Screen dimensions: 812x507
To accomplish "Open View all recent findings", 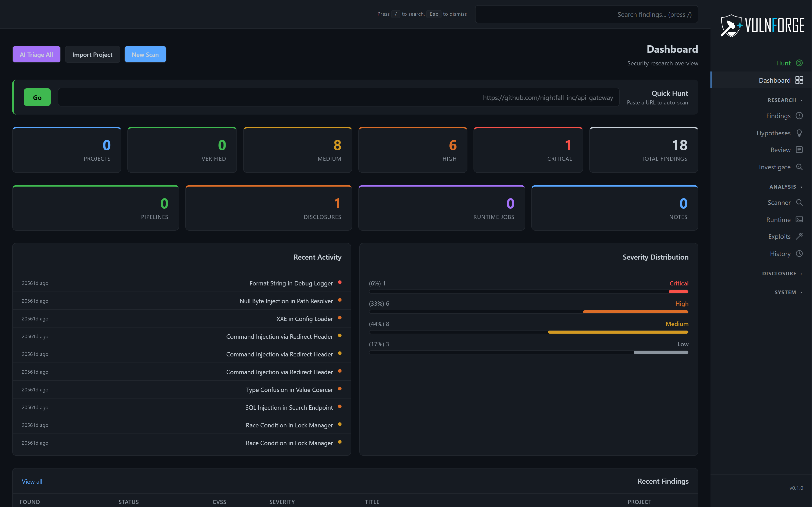I will tap(32, 481).
